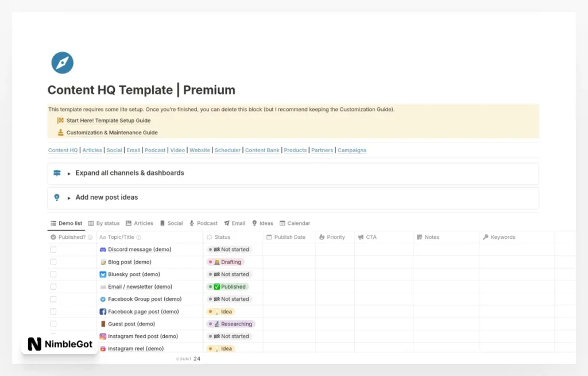
Task: Click the megaphone icon in the CTA column header
Action: pyautogui.click(x=361, y=237)
